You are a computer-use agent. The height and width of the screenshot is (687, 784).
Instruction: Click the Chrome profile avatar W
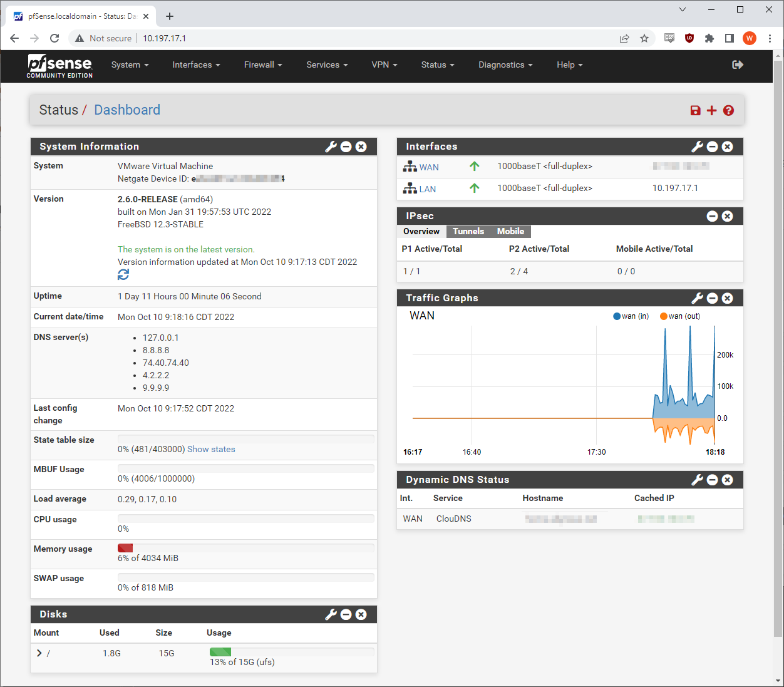[750, 38]
